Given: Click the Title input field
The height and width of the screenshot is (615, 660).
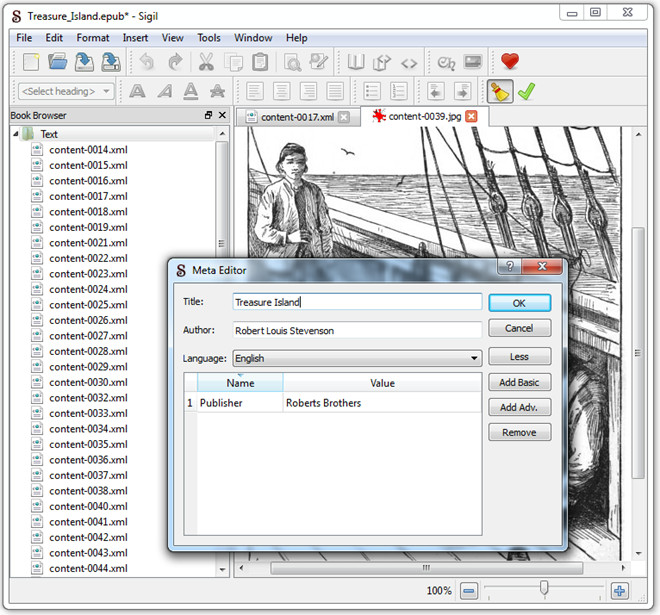Looking at the screenshot, I should (357, 302).
